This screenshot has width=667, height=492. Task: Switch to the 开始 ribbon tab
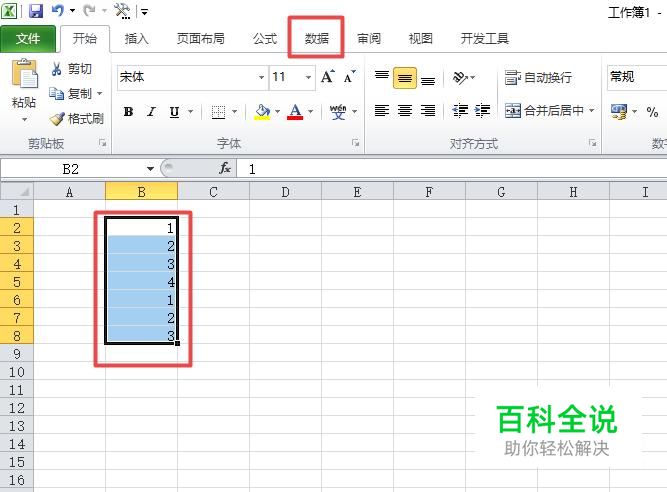85,39
